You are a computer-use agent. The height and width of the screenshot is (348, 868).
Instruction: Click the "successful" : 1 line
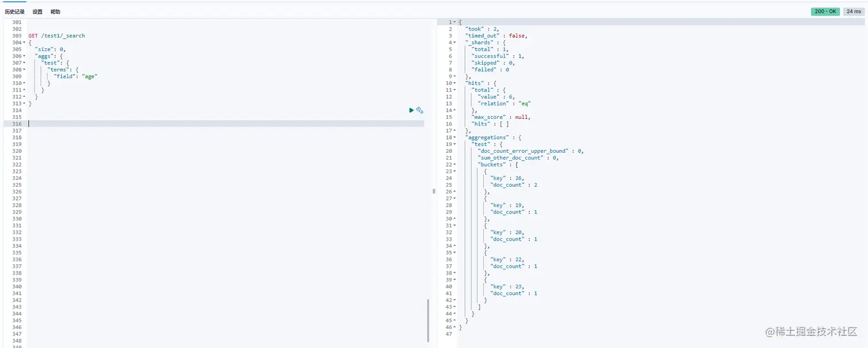(x=498, y=56)
